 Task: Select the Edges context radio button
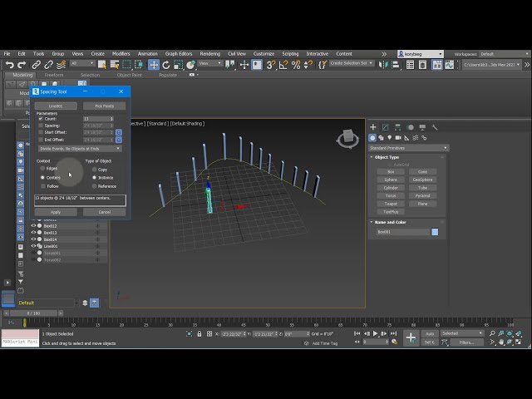point(42,168)
